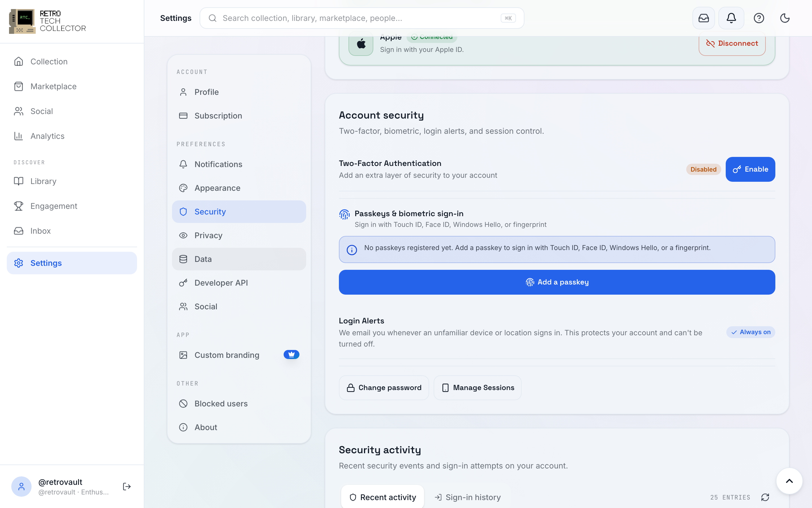Image resolution: width=812 pixels, height=508 pixels.
Task: Open Engagement under Discover
Action: pos(72,206)
